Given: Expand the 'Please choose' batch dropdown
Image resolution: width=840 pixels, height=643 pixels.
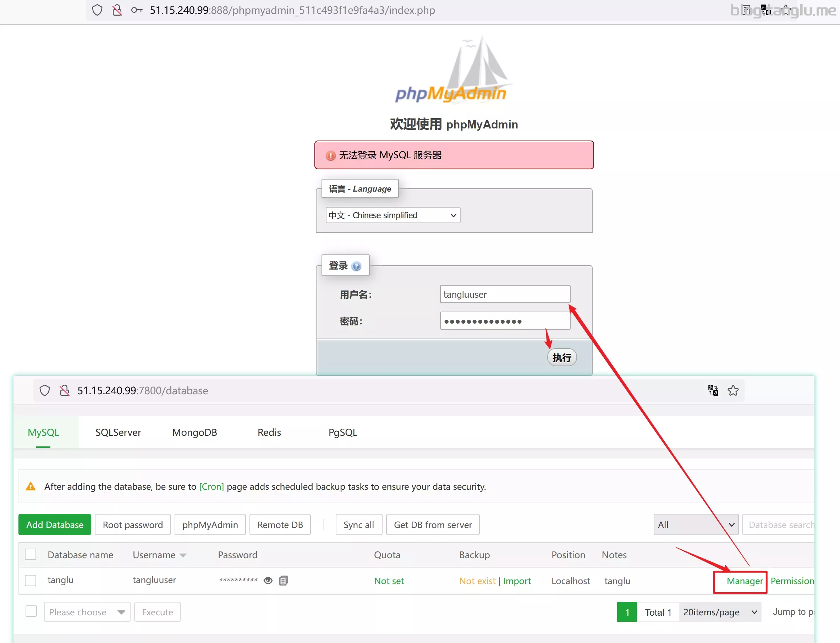Looking at the screenshot, I should tap(87, 612).
